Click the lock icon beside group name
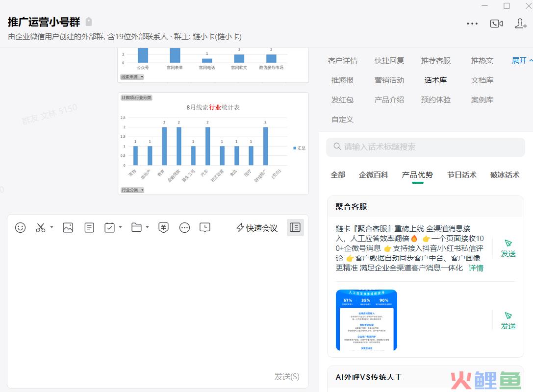 [x=89, y=22]
